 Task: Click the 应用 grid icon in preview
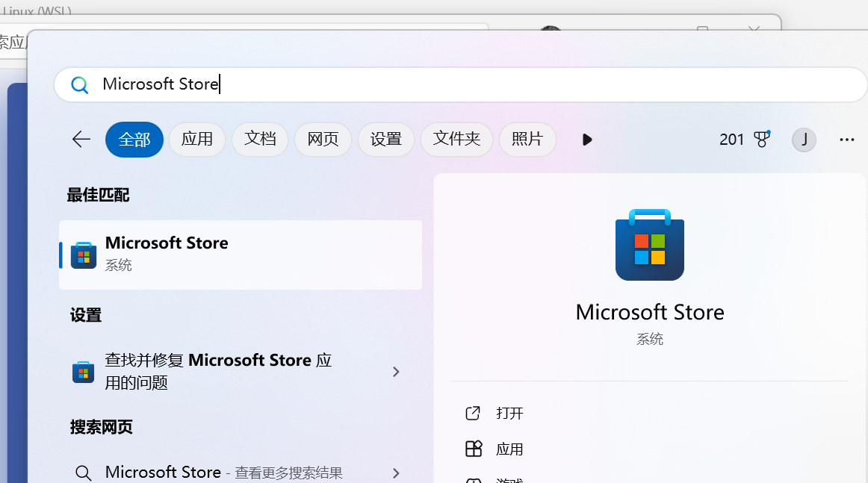(474, 449)
